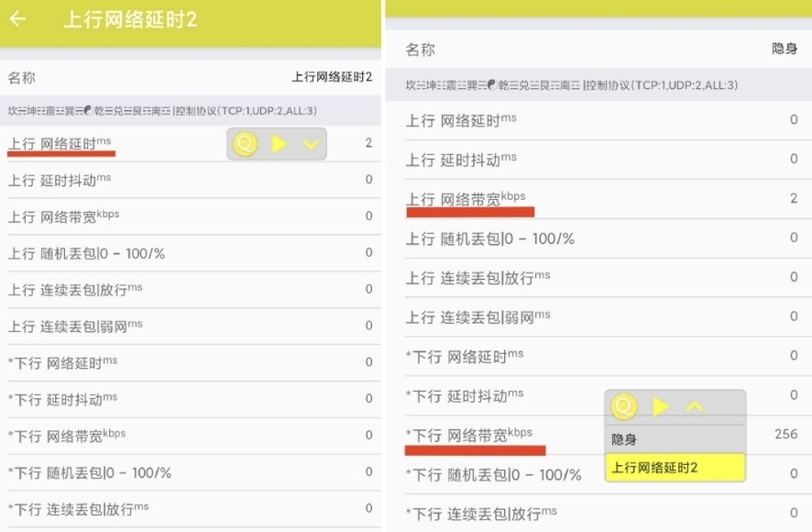The height and width of the screenshot is (532, 812).
Task: Tap the back arrow in header
Action: tap(17, 18)
